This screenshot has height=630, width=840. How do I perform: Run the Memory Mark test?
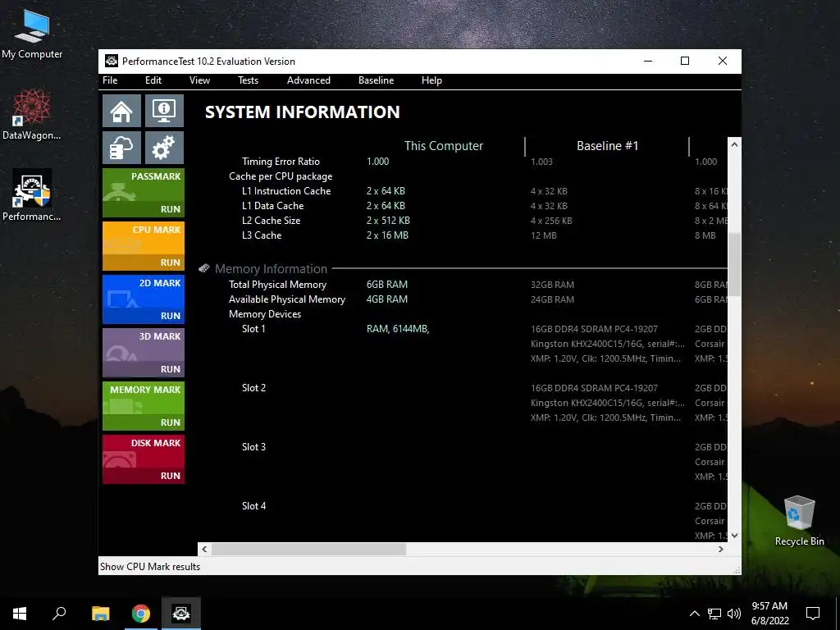click(x=144, y=405)
